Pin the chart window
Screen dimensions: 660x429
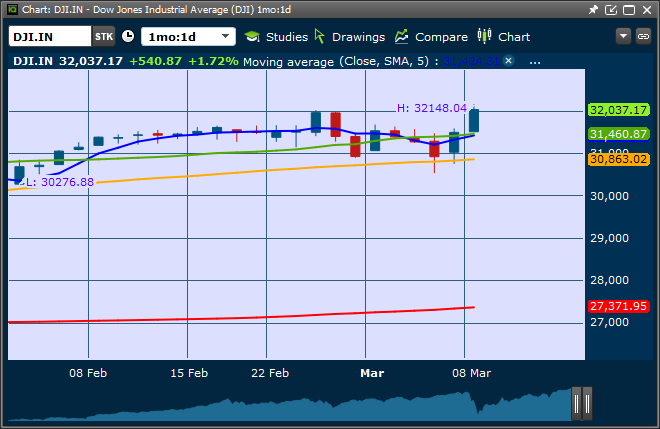(x=593, y=10)
